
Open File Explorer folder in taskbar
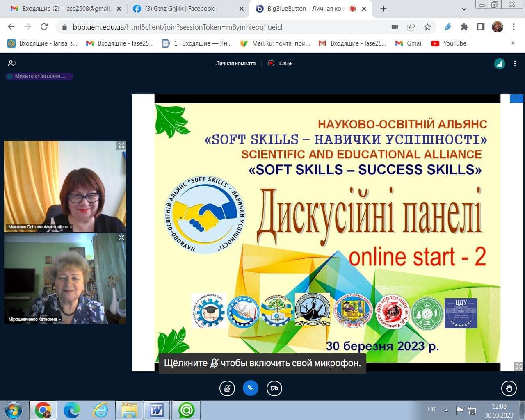(129, 410)
